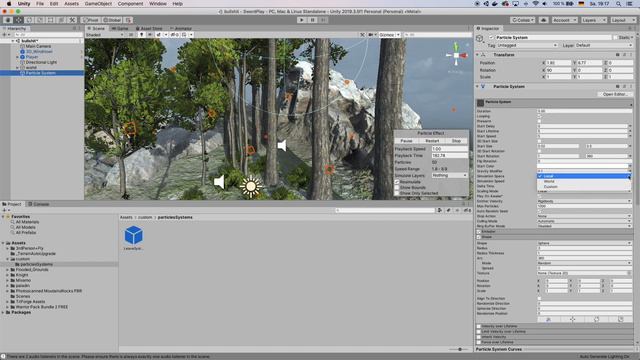The width and height of the screenshot is (640, 360).
Task: Switch to the Animator tab
Action: point(181,29)
